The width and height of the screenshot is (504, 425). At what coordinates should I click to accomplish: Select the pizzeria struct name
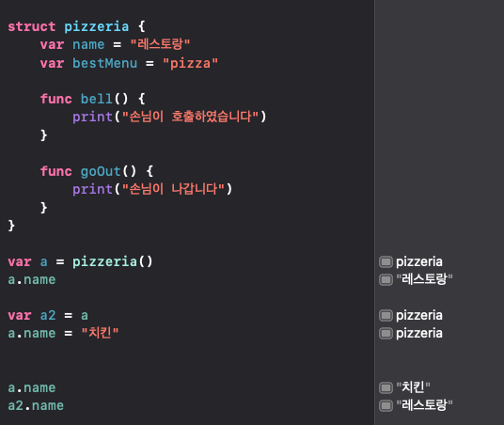pos(97,26)
